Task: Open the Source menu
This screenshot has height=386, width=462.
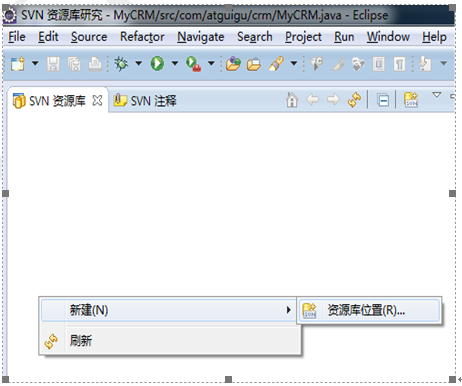Action: (89, 37)
